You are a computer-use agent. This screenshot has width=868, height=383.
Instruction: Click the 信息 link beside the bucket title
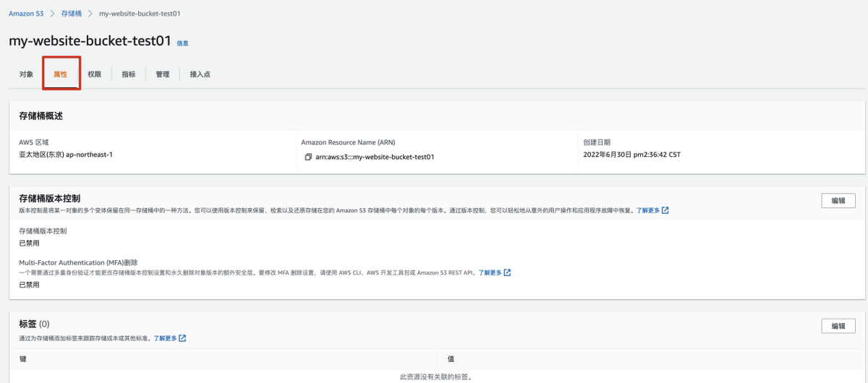182,43
